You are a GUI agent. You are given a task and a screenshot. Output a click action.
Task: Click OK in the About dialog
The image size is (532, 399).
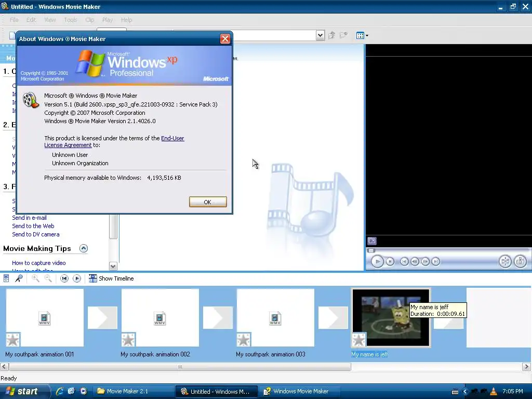pos(208,202)
